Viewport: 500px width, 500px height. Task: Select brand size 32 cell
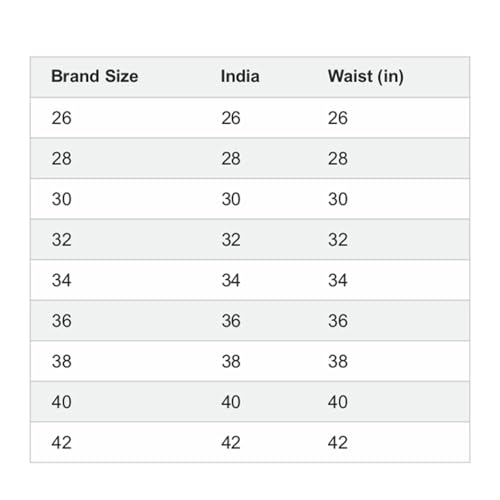61,240
